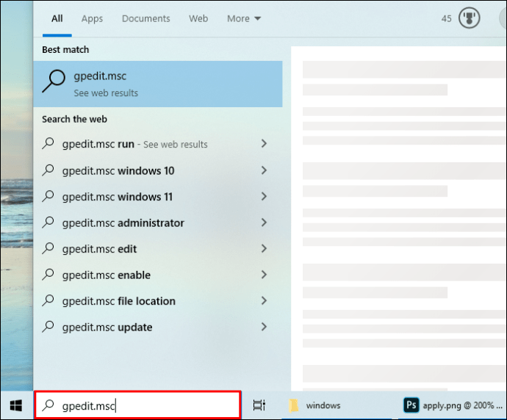Click the rewards points 45 count
507x420 pixels.
point(446,18)
